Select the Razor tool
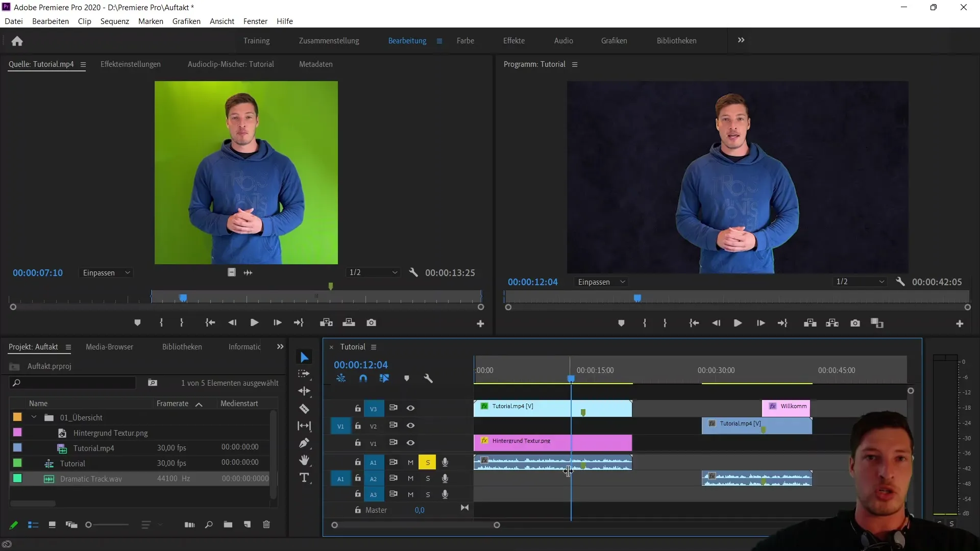 point(304,409)
